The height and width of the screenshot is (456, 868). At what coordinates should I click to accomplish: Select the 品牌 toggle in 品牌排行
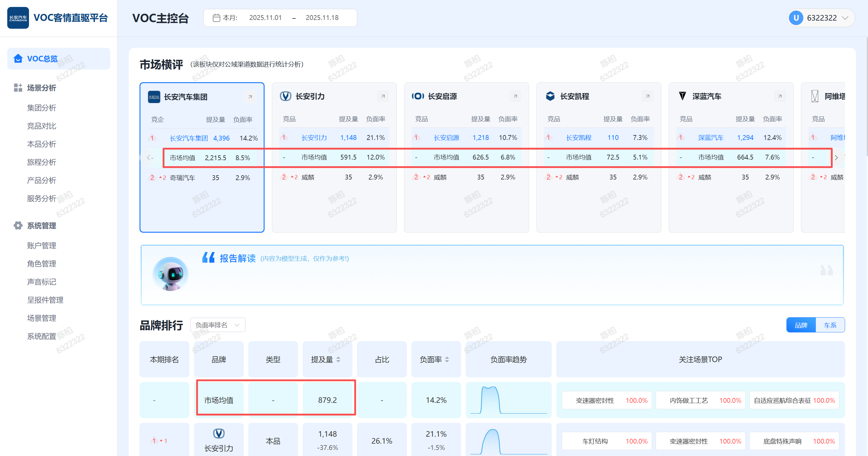click(x=801, y=325)
